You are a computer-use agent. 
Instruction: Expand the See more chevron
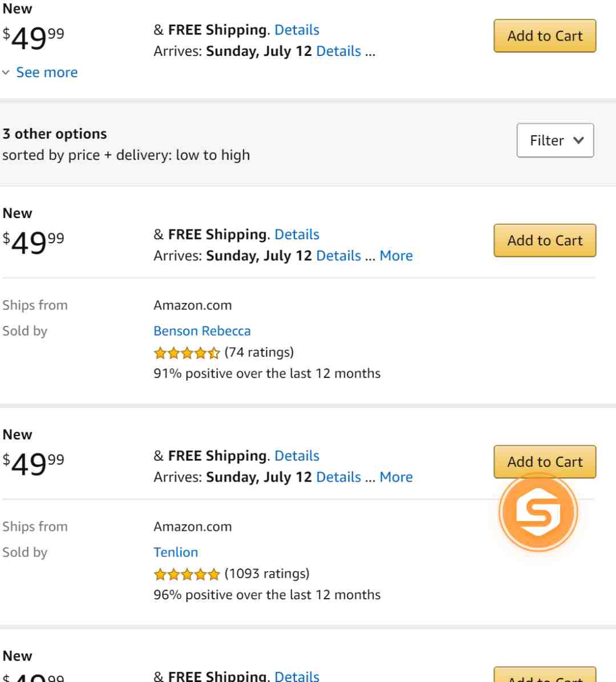point(6,72)
